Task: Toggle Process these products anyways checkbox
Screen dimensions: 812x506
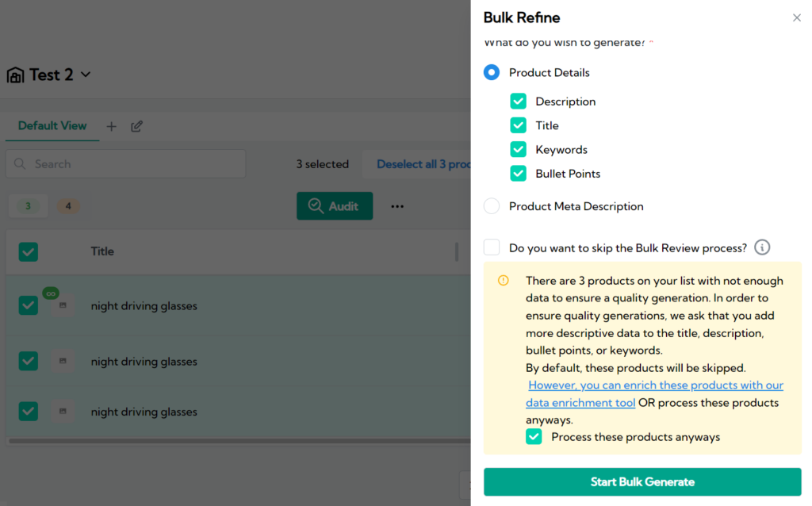Action: tap(534, 437)
